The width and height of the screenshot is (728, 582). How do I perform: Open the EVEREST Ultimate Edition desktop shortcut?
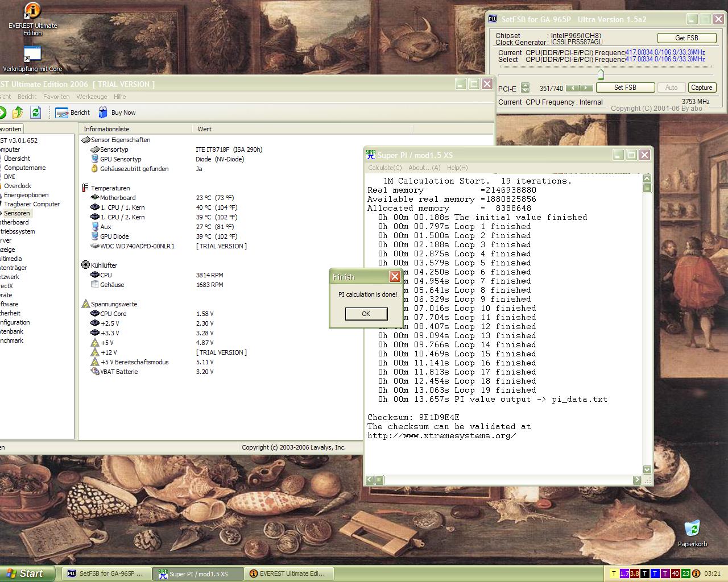coord(32,11)
